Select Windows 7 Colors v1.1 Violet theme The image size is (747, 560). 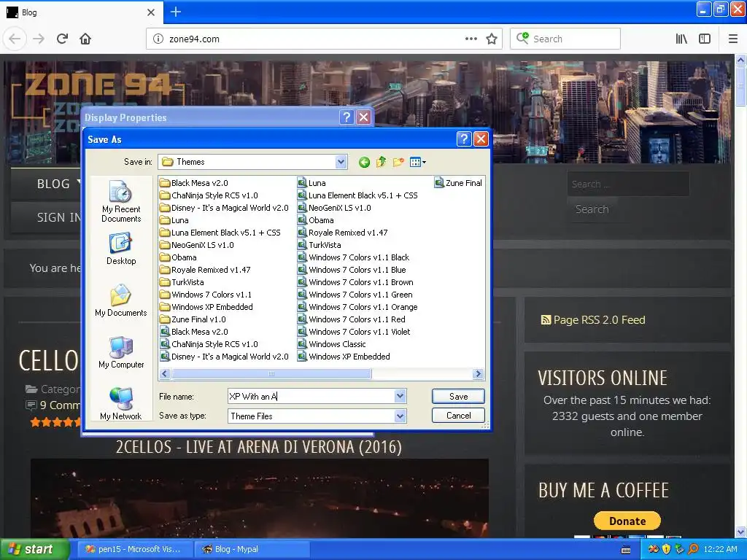(354, 332)
